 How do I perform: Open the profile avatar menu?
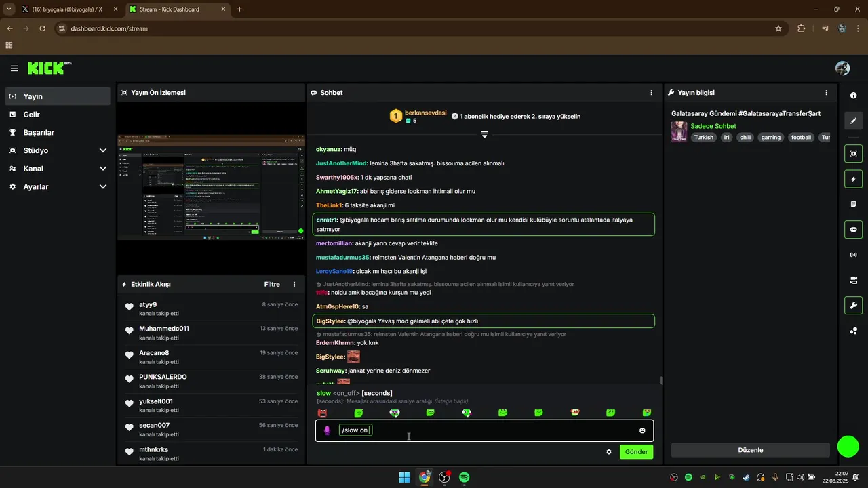point(843,68)
